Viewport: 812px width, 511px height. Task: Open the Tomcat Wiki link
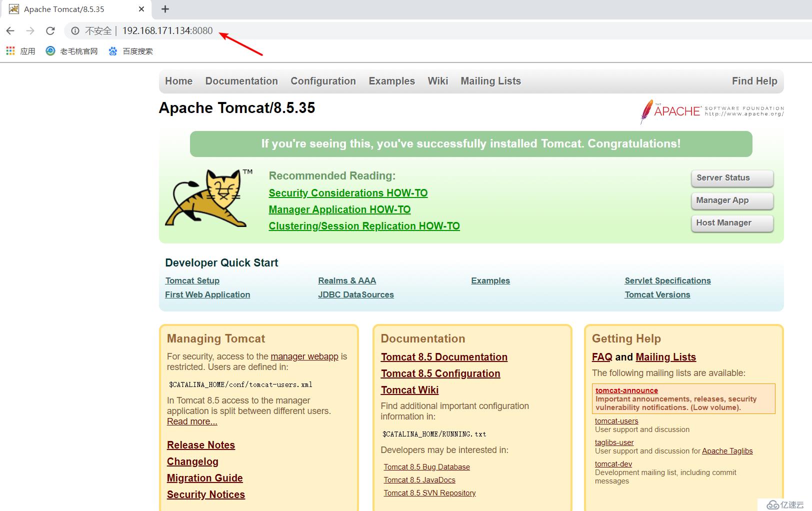[x=409, y=390]
